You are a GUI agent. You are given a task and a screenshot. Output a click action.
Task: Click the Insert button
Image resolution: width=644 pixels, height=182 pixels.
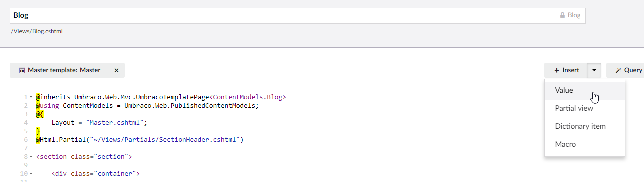(x=566, y=70)
